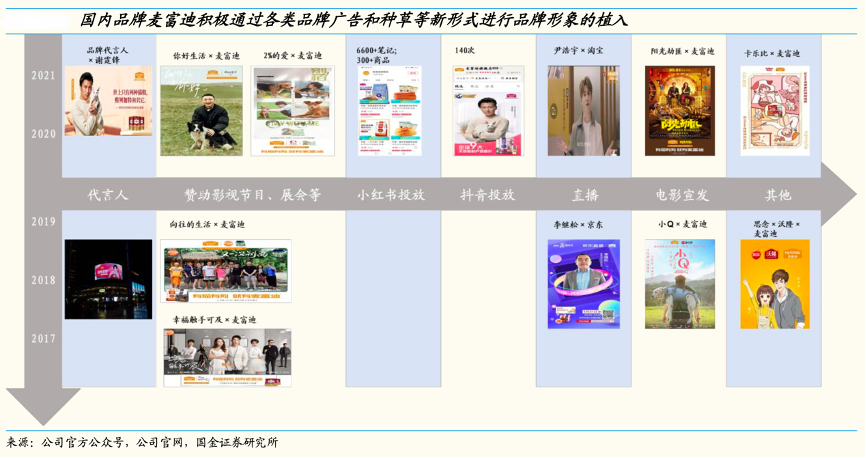Select the 2021 year marker
Screen dimensions: 866x458
[43, 75]
